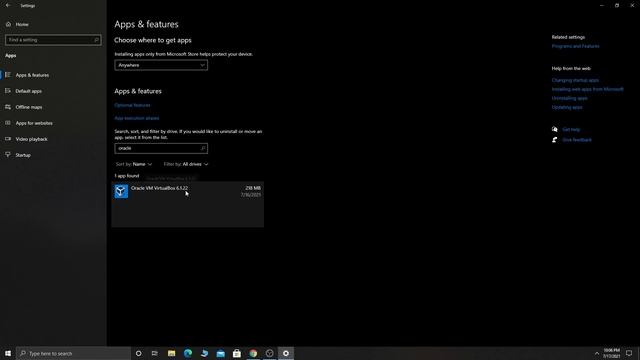The image size is (640, 360).
Task: Open the Changing startup apps help link
Action: click(x=575, y=80)
